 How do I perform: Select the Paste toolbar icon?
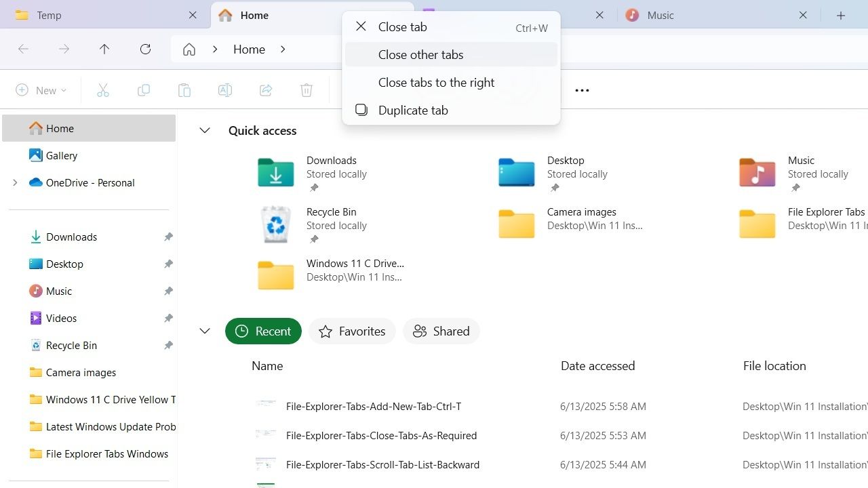tap(184, 89)
